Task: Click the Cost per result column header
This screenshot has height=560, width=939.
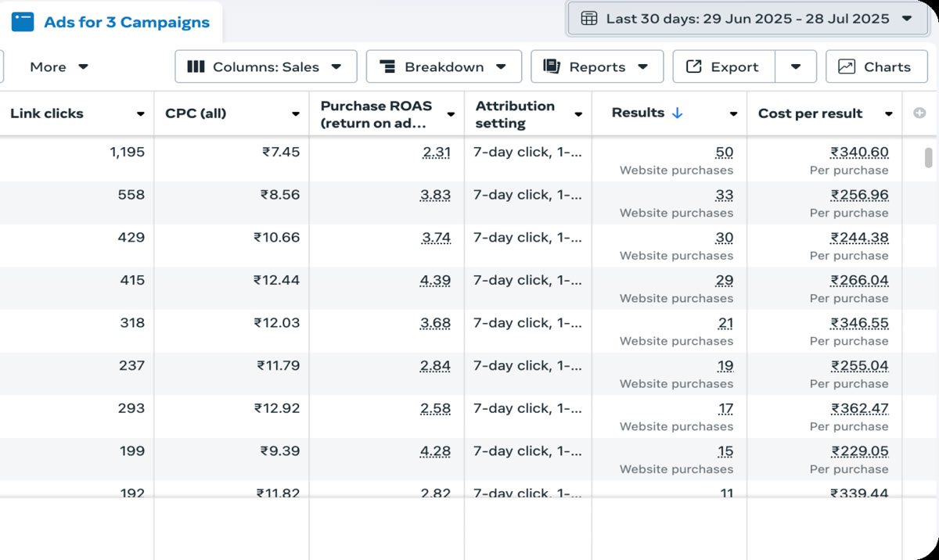Action: pos(810,113)
